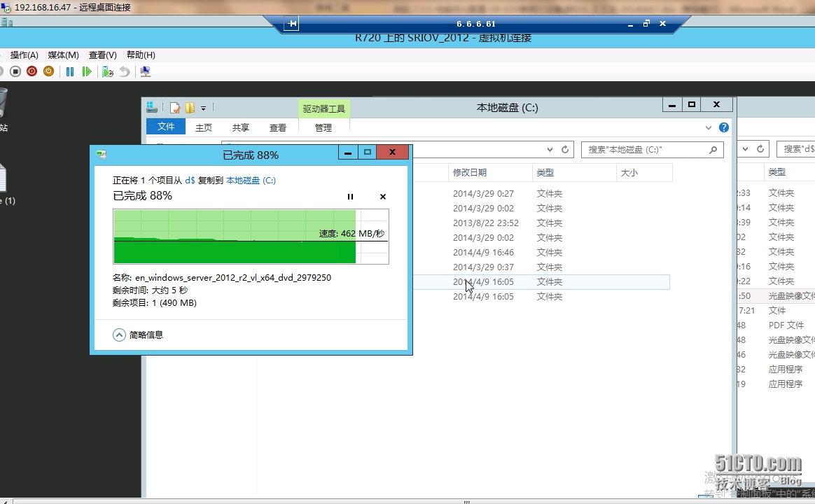Open the 文件 ribbon tab
815x504 pixels.
166,127
